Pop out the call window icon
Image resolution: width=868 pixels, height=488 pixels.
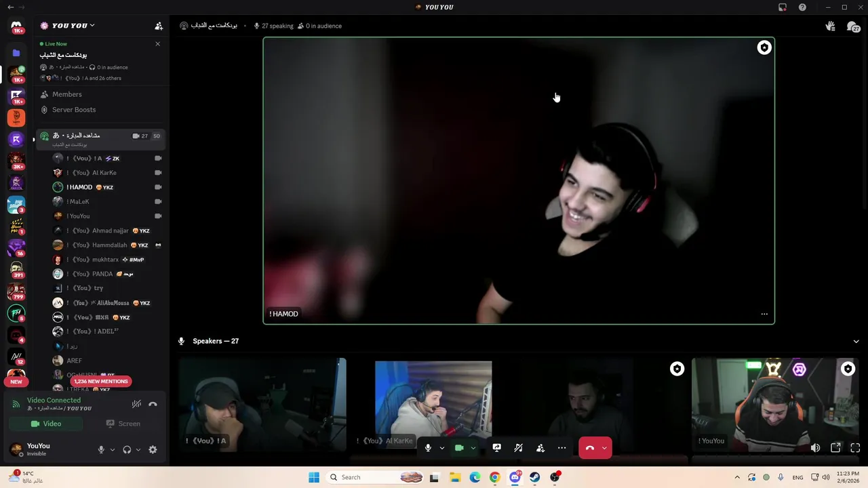[x=835, y=448]
